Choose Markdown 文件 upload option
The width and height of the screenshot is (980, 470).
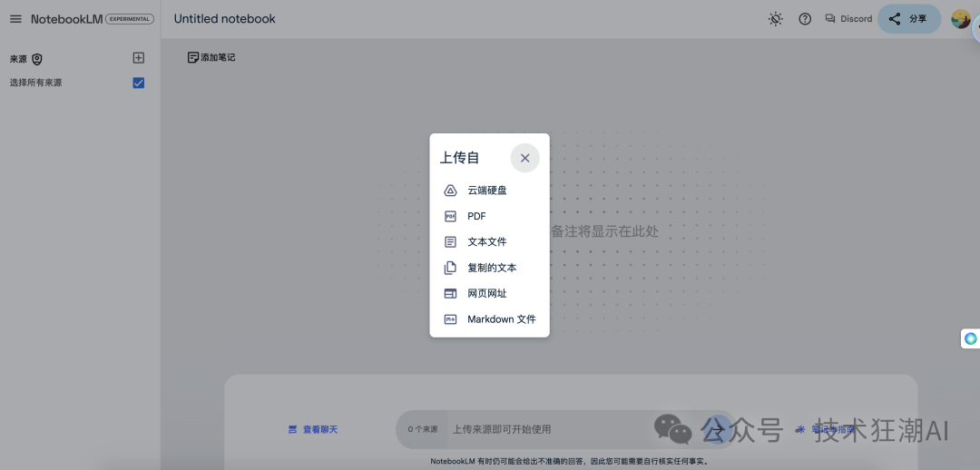click(489, 319)
